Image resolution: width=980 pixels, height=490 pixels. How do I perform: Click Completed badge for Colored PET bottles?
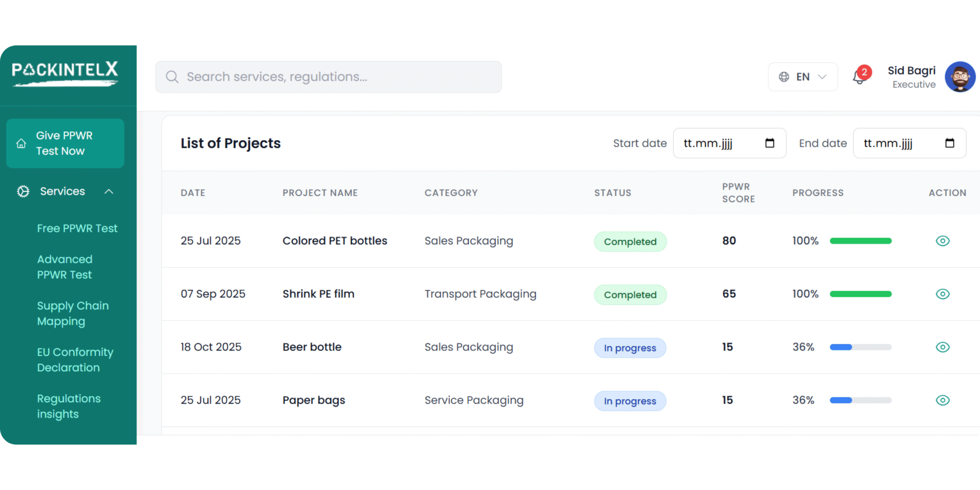[630, 242]
